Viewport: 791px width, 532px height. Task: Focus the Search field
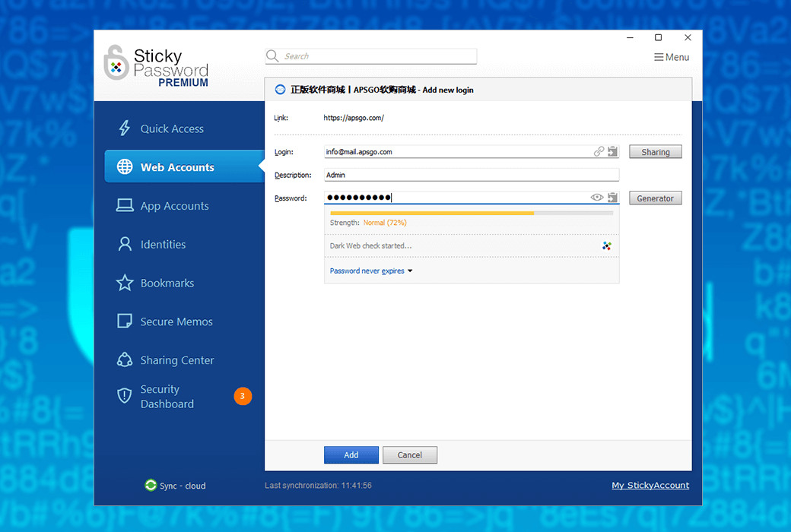(371, 56)
